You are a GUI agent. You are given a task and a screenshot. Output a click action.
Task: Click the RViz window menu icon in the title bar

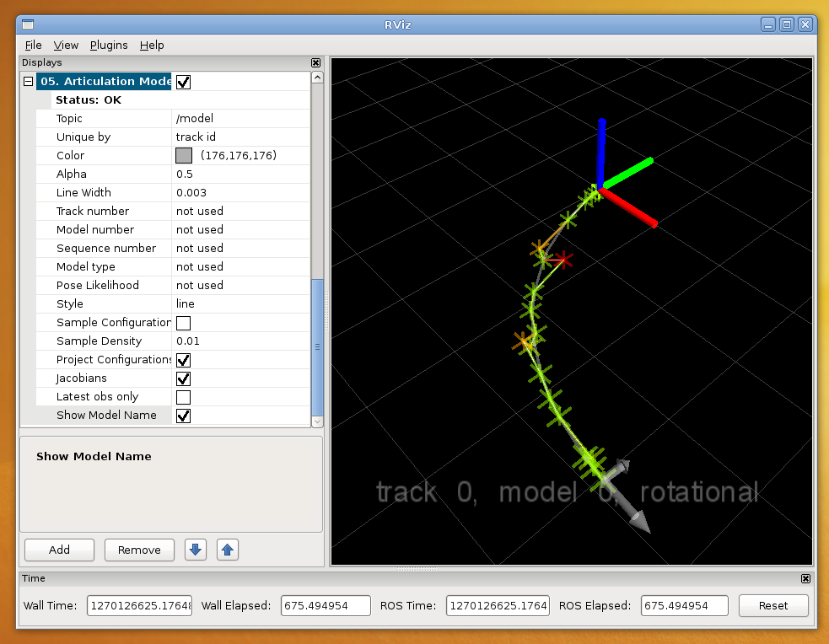(x=28, y=24)
